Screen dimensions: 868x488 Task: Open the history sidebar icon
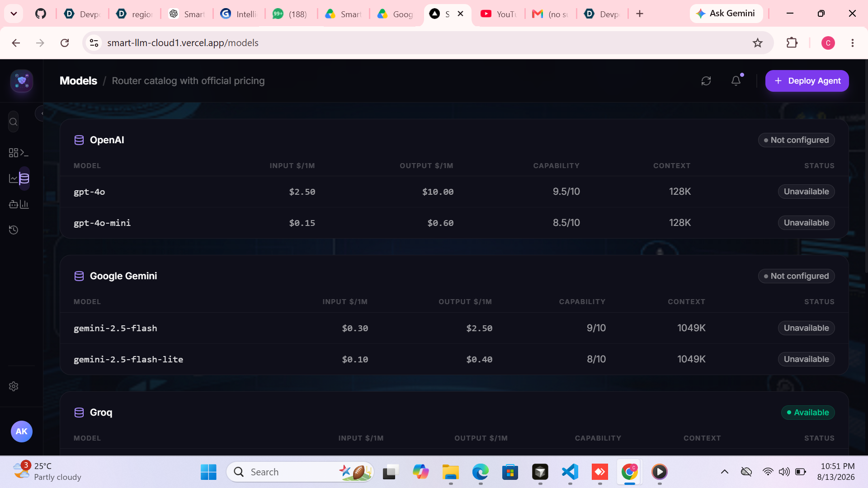tap(14, 230)
